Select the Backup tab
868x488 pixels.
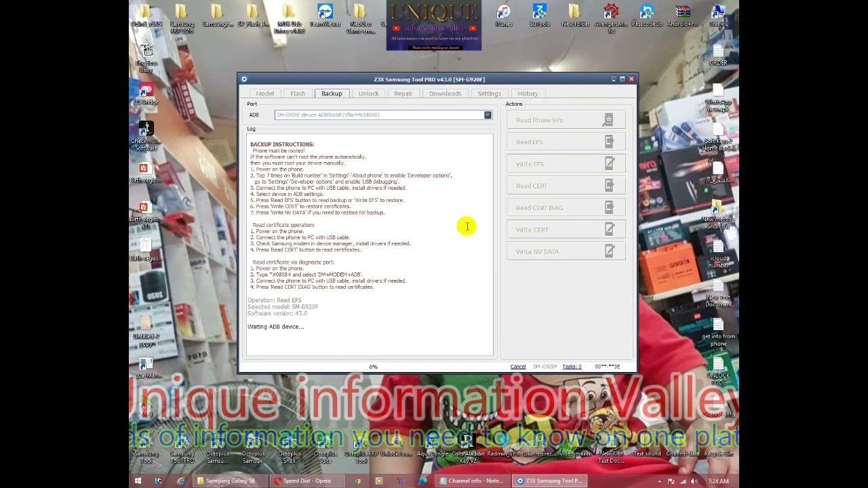332,94
